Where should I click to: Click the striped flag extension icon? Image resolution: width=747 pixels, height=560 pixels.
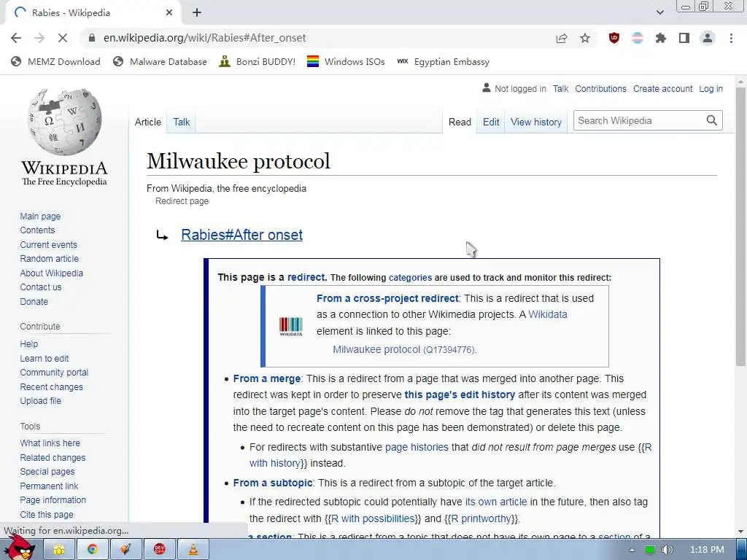(x=638, y=38)
